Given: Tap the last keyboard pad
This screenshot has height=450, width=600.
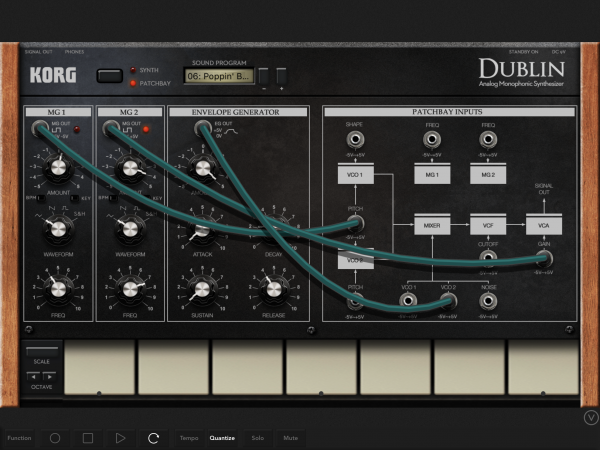Looking at the screenshot, I should [x=543, y=367].
